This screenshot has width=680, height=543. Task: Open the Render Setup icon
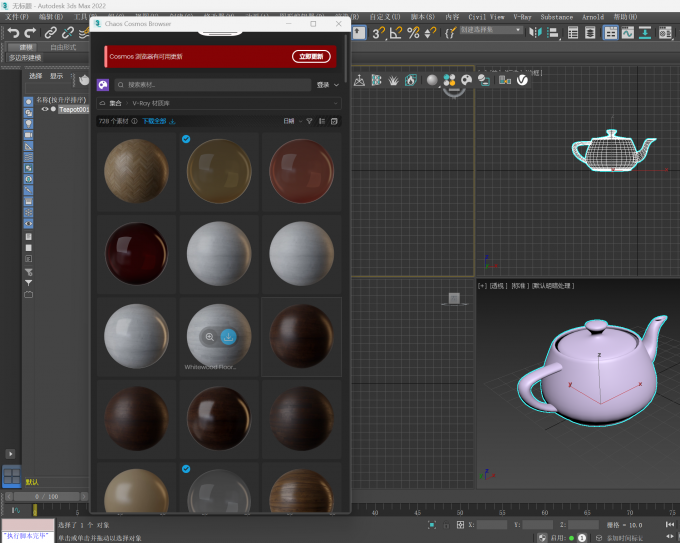pyautogui.click(x=665, y=33)
